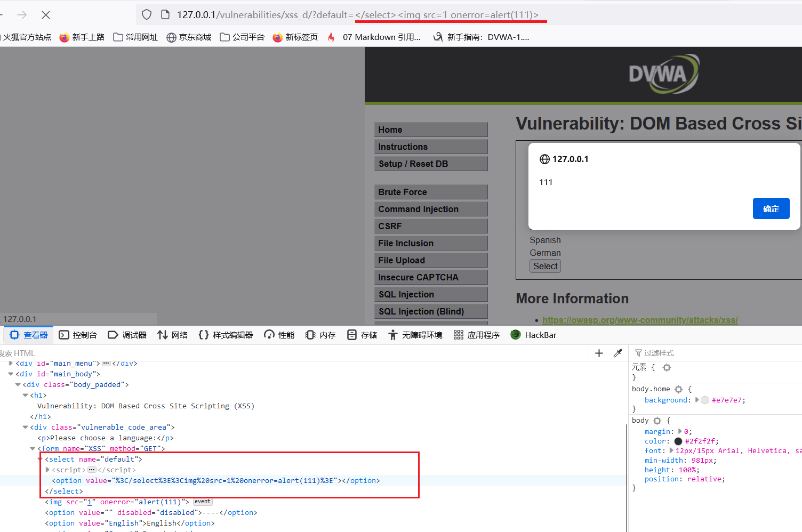Go to SQL Injection page
Viewport: 802px width, 532px height.
tap(431, 294)
